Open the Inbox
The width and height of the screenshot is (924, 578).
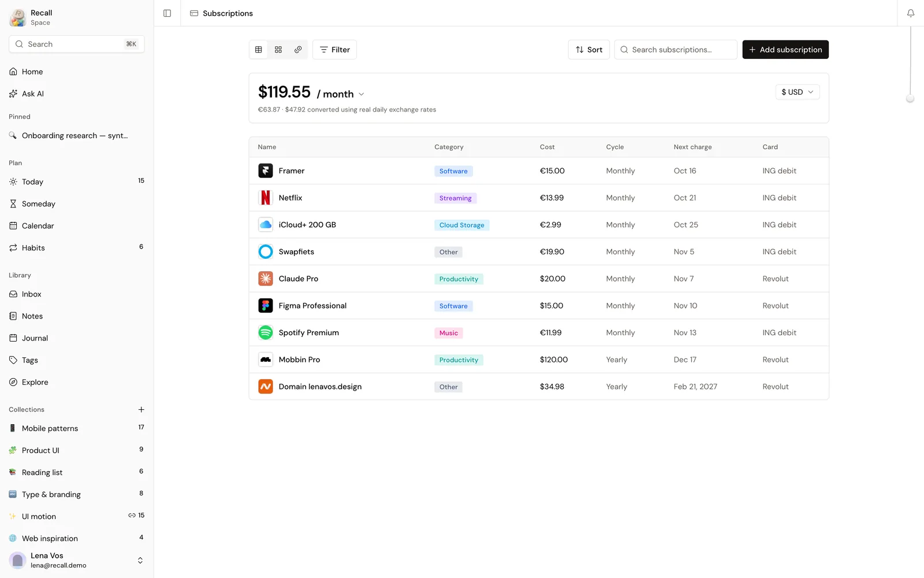(77, 294)
